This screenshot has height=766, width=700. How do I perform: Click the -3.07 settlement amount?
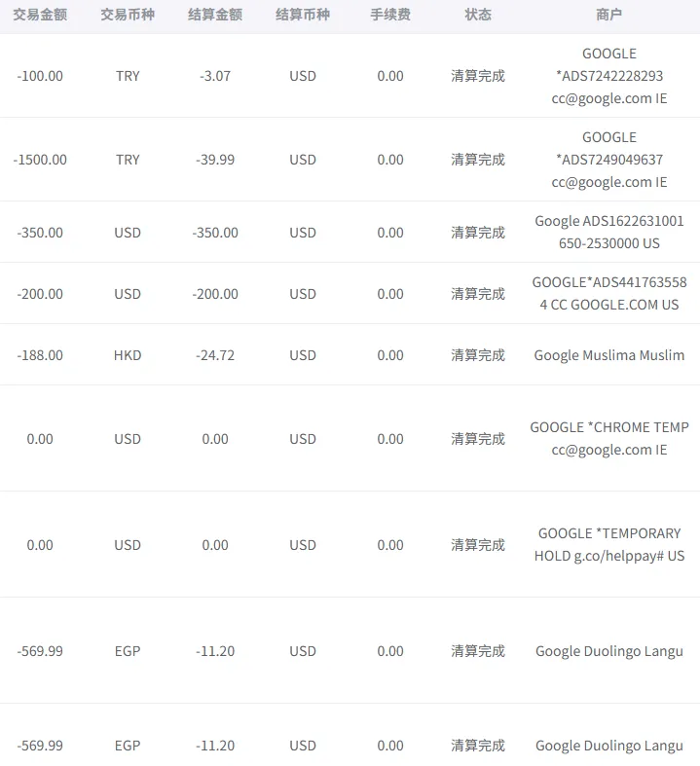[x=215, y=76]
